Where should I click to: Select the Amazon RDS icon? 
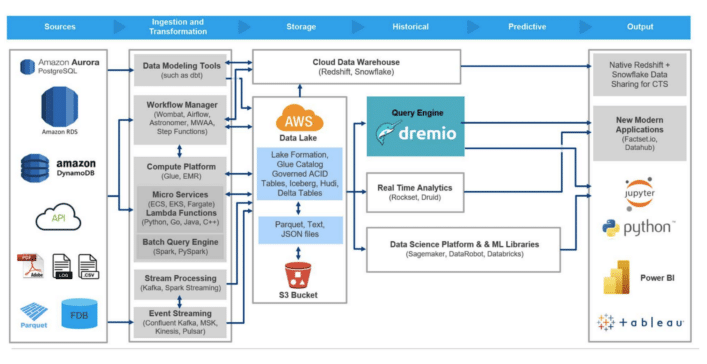60,106
